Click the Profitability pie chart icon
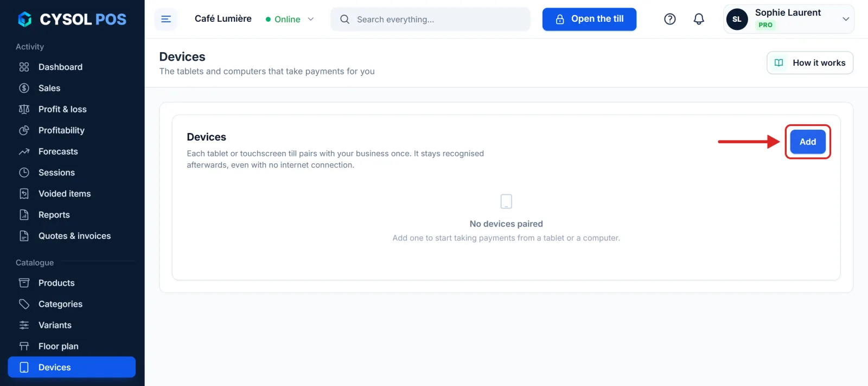 (24, 130)
